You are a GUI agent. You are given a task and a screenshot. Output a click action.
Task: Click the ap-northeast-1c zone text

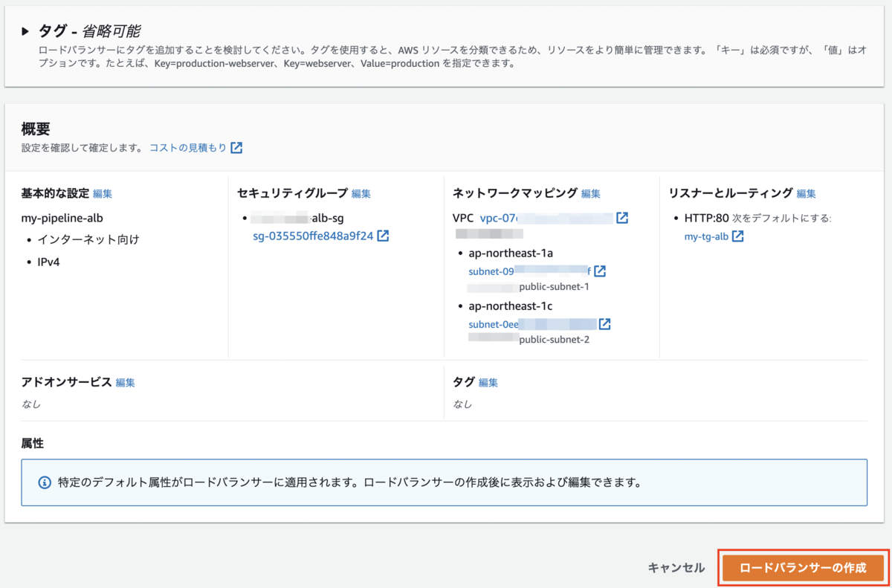pos(511,306)
